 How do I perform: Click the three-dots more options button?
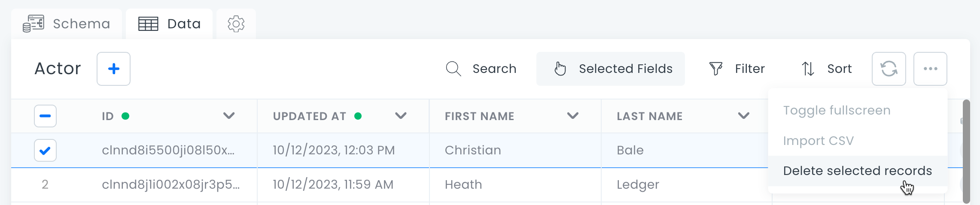pos(930,69)
